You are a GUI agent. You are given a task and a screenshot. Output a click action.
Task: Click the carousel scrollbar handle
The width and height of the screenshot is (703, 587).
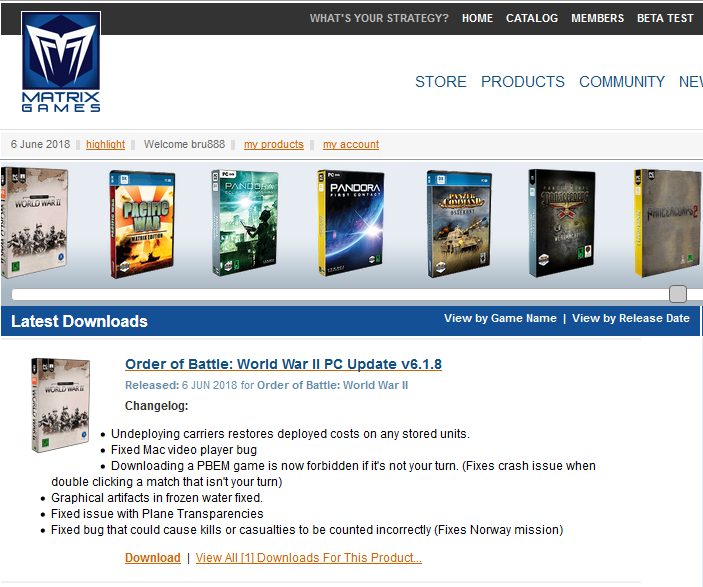tap(678, 294)
